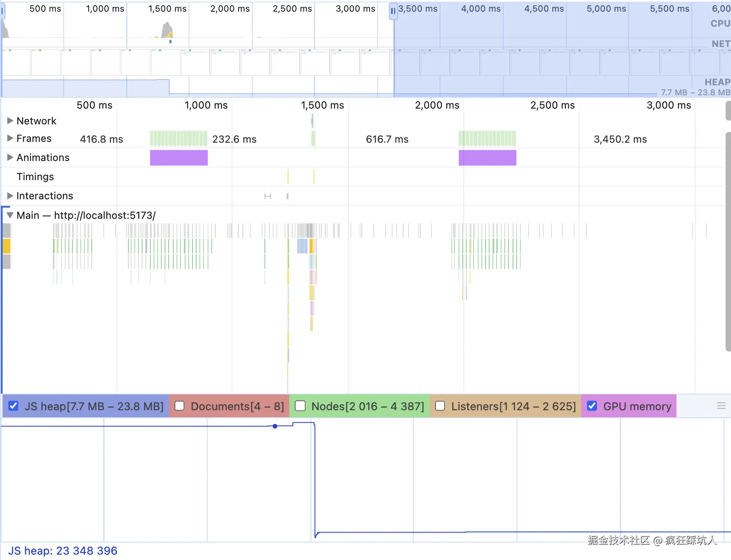Screen dimensions: 731x560
Task: Click the 4,000 ms overview ruler mark
Action: [481, 9]
